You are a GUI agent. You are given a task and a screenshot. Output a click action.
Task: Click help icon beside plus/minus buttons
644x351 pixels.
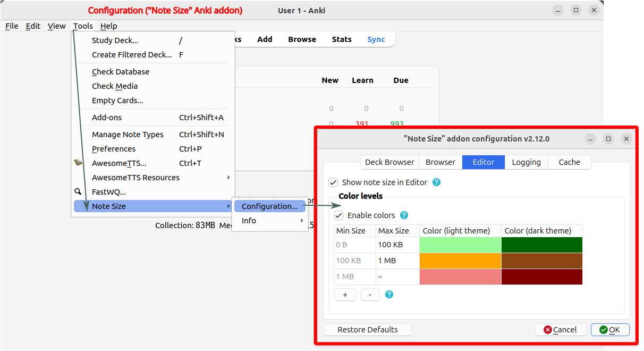pos(389,295)
